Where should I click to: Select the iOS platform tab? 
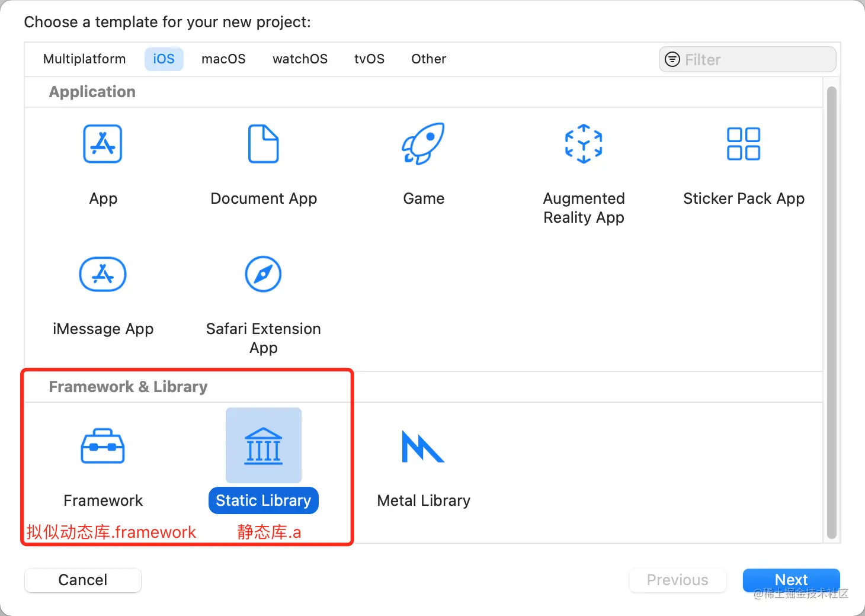pyautogui.click(x=164, y=59)
